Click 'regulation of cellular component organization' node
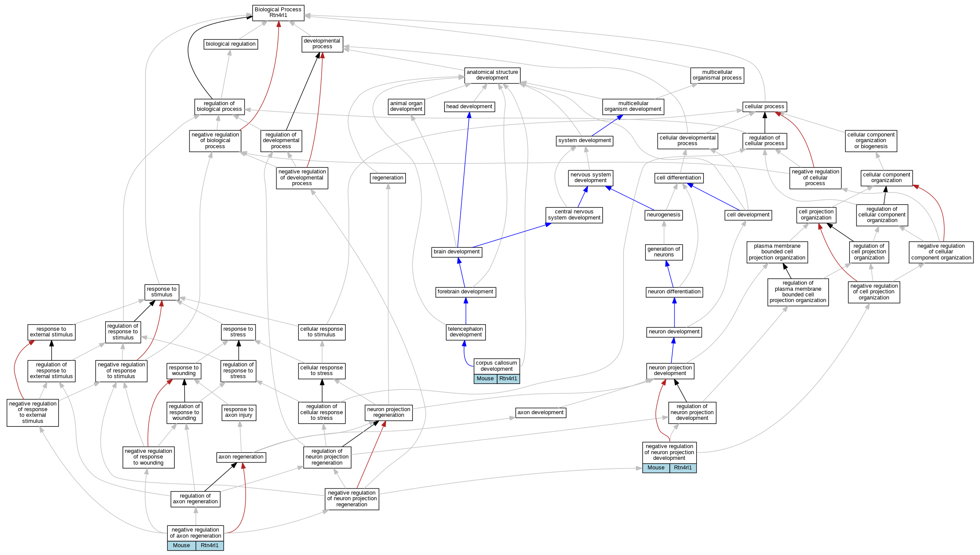980x555 pixels. (882, 215)
